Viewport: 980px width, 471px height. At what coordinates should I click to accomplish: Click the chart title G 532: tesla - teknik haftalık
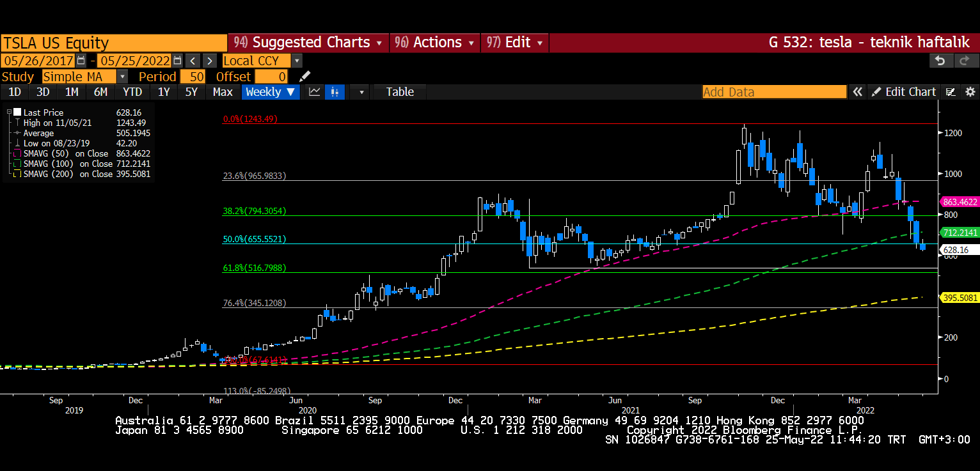coord(869,42)
